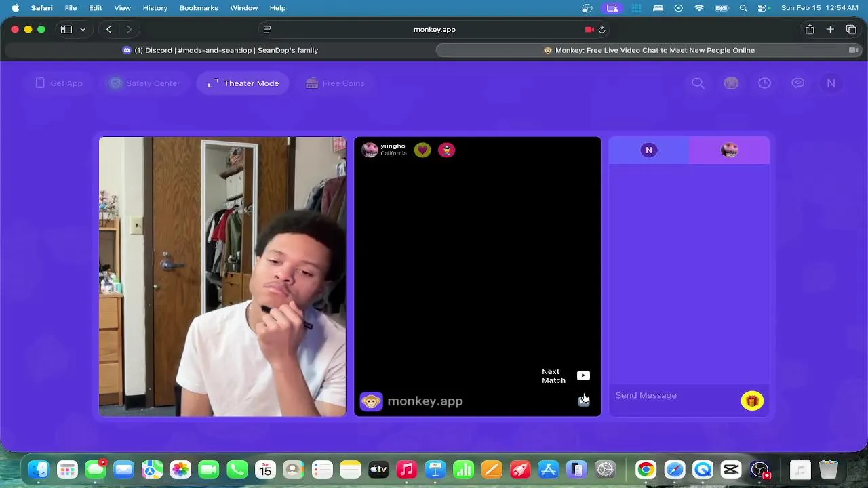Select the Monkey Free Live Video Chat tab

(x=649, y=50)
